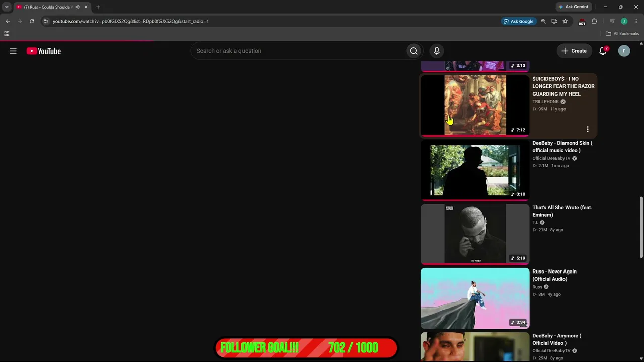Play the That's All She Wrote thumbnail

(475, 234)
